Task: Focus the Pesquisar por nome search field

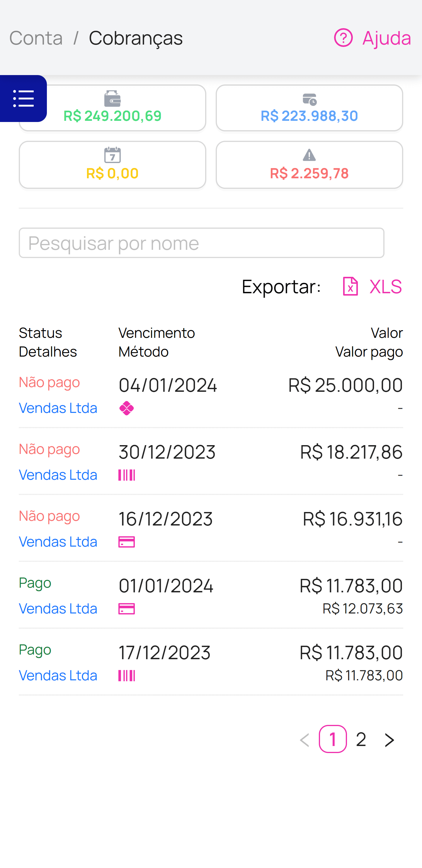Action: pos(201,243)
